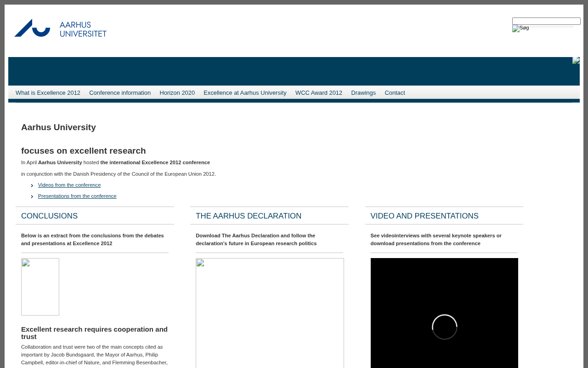Focus the search text field

546,21
